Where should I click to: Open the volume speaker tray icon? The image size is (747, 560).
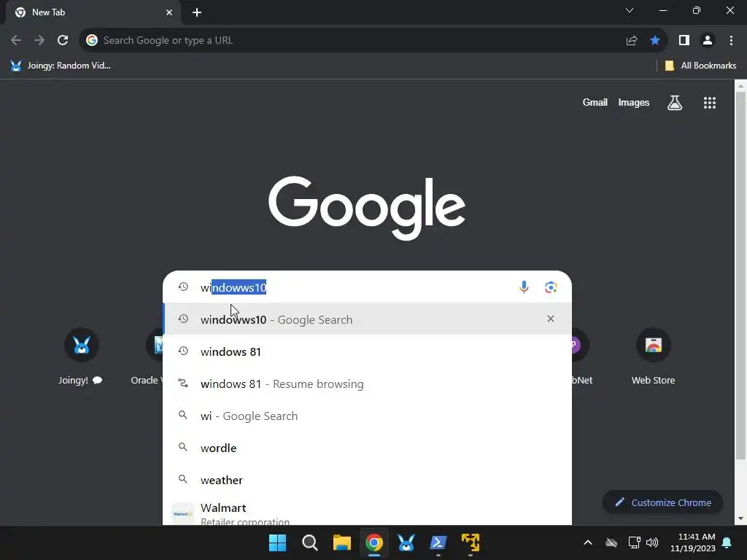coord(652,542)
